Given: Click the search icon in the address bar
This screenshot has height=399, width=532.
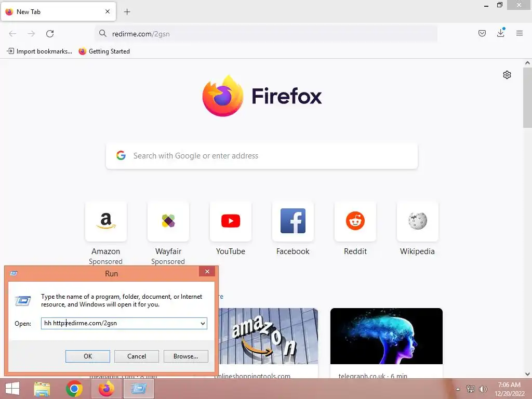Looking at the screenshot, I should [x=102, y=33].
